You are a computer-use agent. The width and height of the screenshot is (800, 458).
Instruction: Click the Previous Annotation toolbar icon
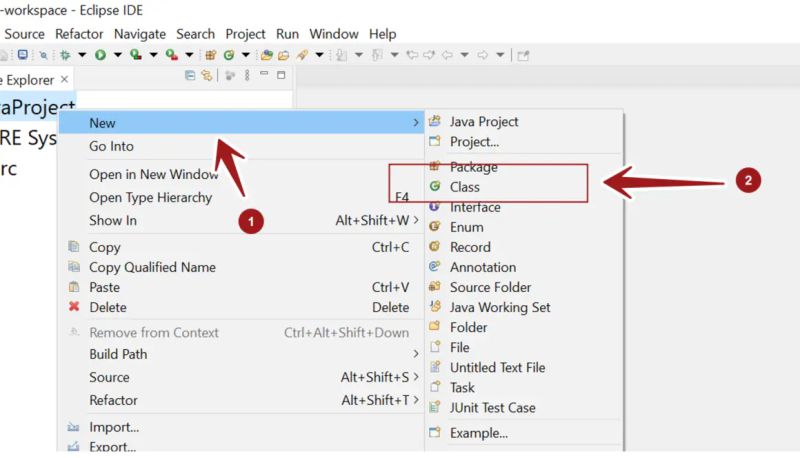point(377,55)
